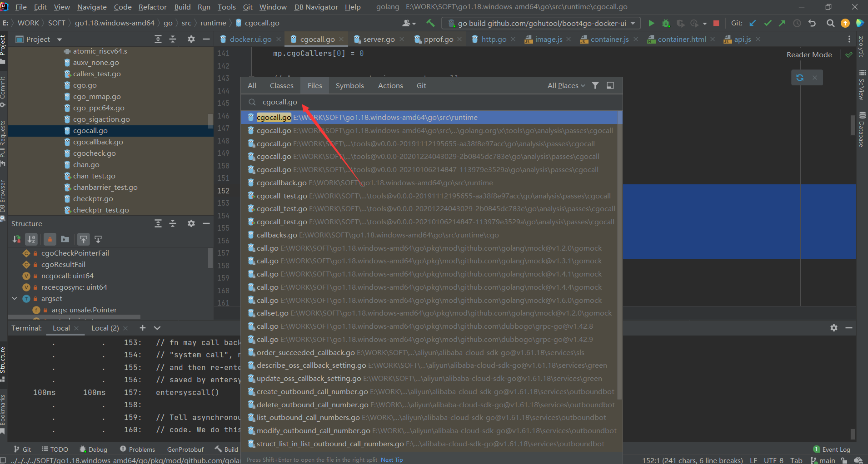The height and width of the screenshot is (464, 868).
Task: Switch to the Symbols search tab
Action: [349, 85]
